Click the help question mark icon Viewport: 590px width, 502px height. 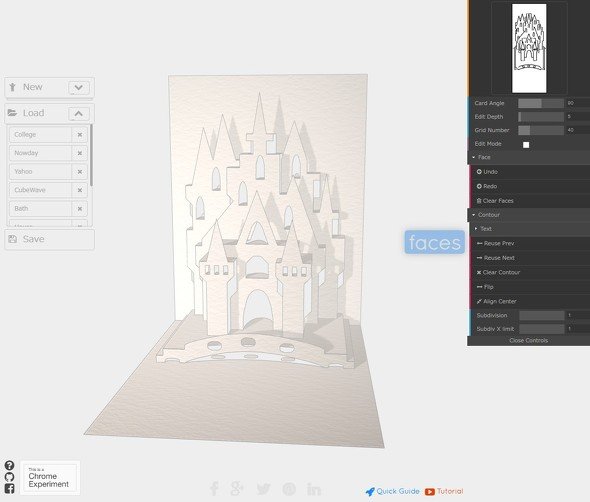[9, 465]
